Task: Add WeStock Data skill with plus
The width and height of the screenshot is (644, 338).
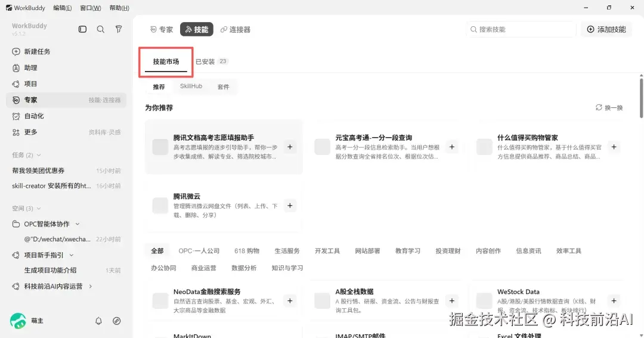Action: 614,301
